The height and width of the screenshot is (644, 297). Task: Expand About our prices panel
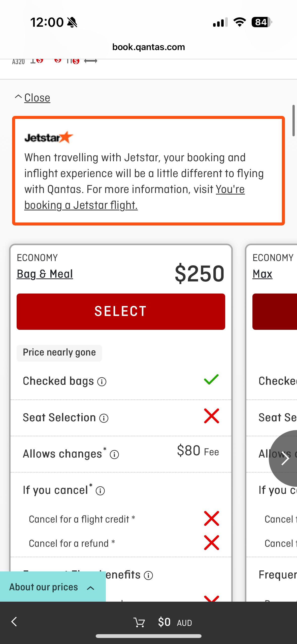coord(53,587)
